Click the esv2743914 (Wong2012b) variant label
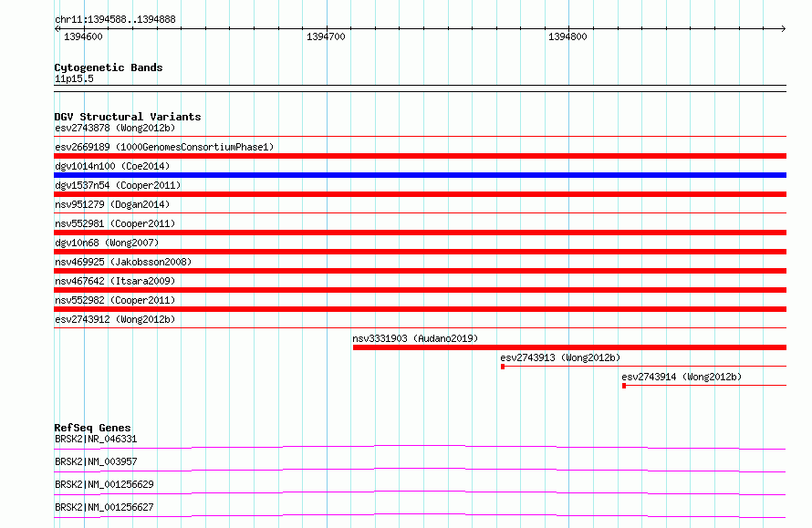Screen dimensions: 812x528 click(x=682, y=377)
